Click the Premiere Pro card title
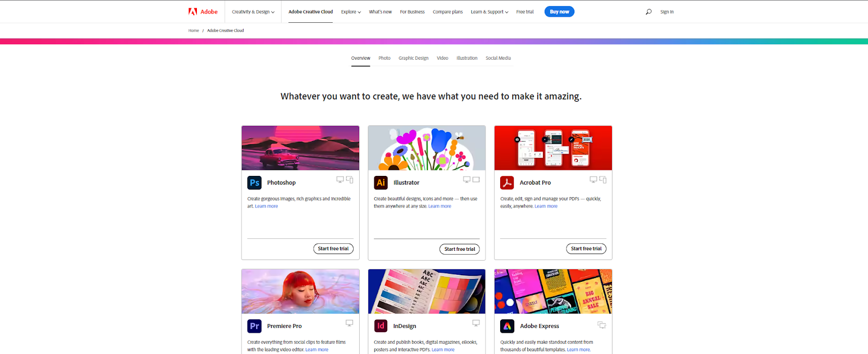The width and height of the screenshot is (868, 354). pyautogui.click(x=284, y=326)
